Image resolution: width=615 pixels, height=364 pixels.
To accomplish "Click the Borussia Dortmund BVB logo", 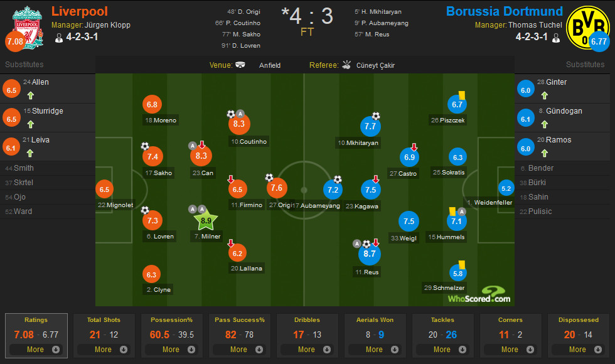I will [587, 28].
